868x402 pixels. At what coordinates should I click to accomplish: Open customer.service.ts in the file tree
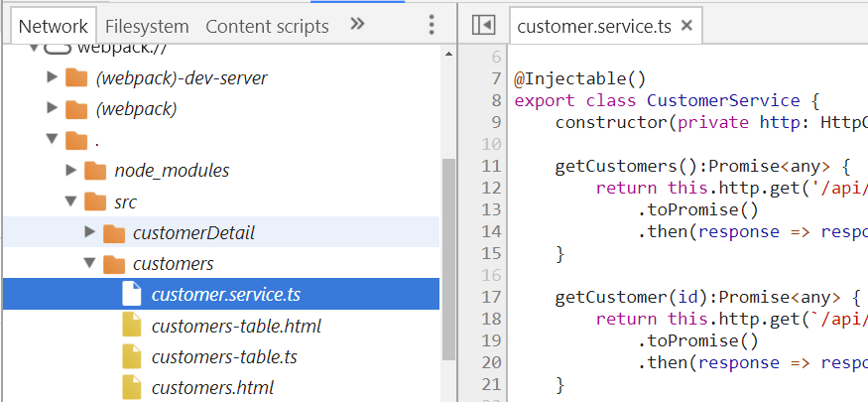tap(226, 294)
